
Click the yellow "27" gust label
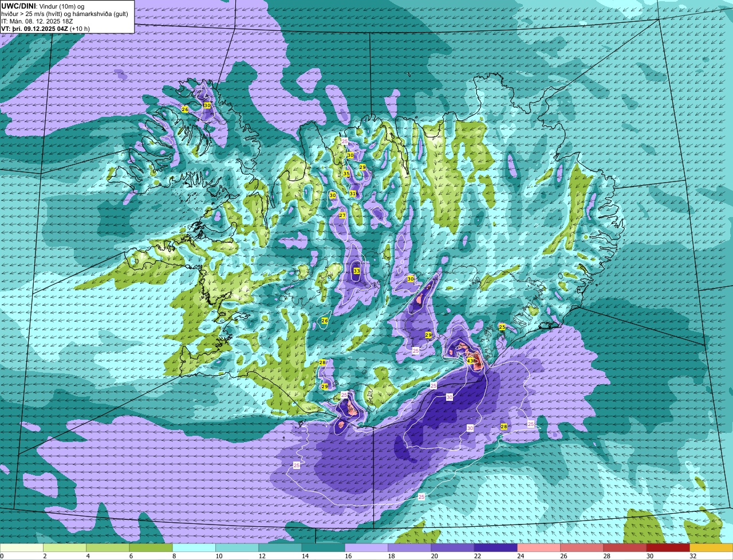pyautogui.click(x=342, y=215)
